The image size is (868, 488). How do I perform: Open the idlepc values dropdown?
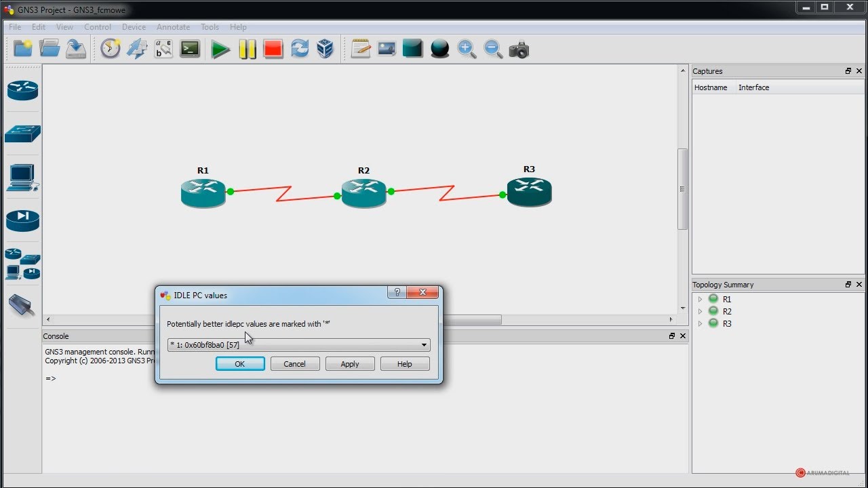(x=298, y=345)
